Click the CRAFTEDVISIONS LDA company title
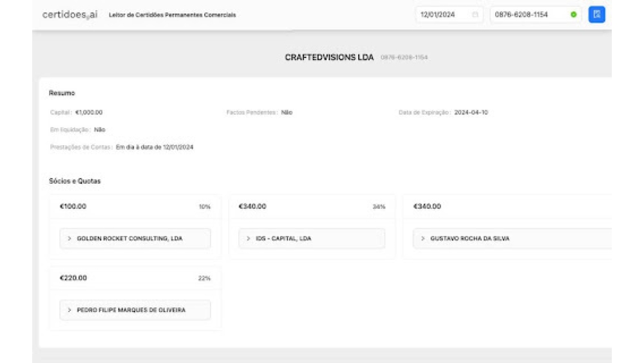The height and width of the screenshot is (363, 644). 329,57
